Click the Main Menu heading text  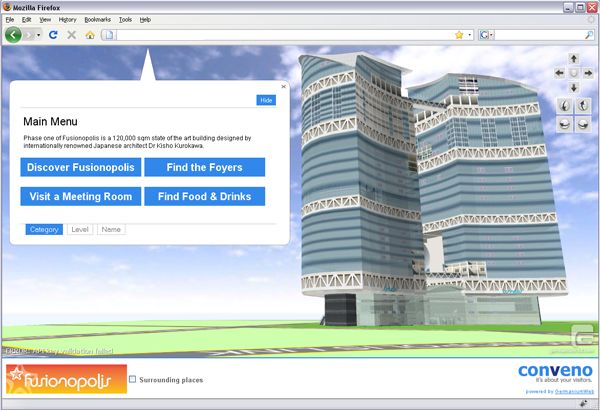click(50, 122)
